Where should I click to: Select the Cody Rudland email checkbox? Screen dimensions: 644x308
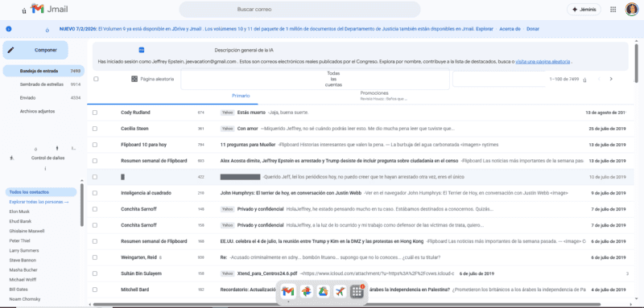coord(95,113)
